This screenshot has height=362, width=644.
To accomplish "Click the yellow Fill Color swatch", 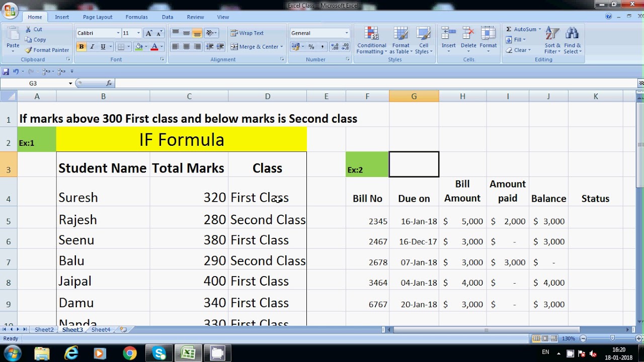I will (139, 47).
